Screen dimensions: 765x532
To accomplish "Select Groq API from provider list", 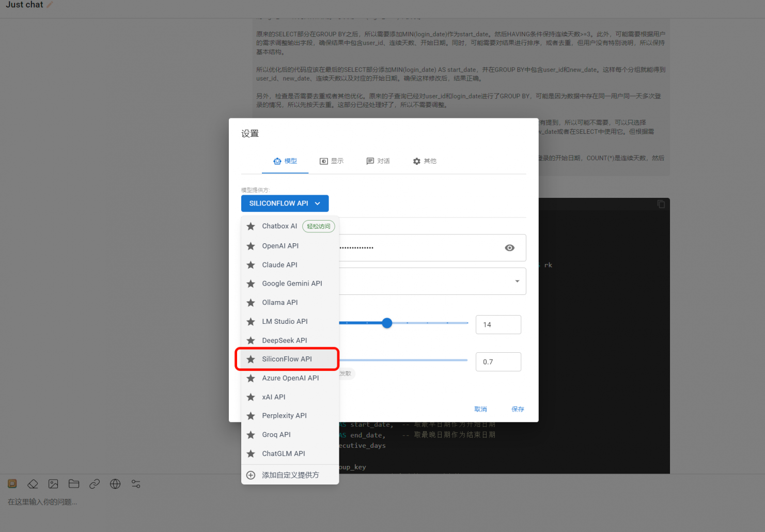I will tap(290, 435).
